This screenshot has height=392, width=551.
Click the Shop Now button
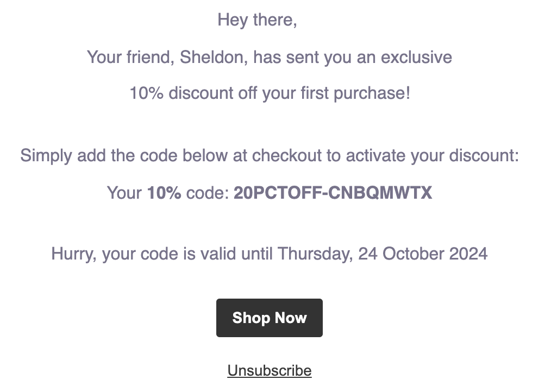coord(269,318)
